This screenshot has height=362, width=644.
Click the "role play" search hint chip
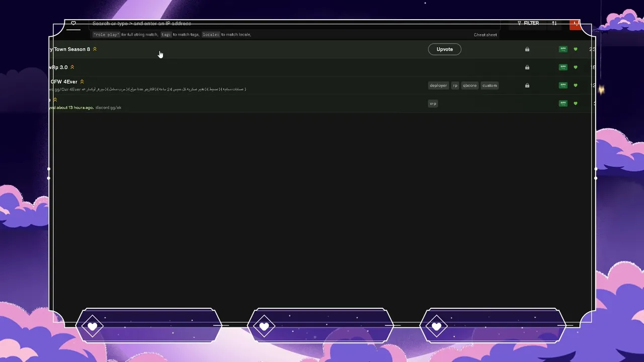106,35
